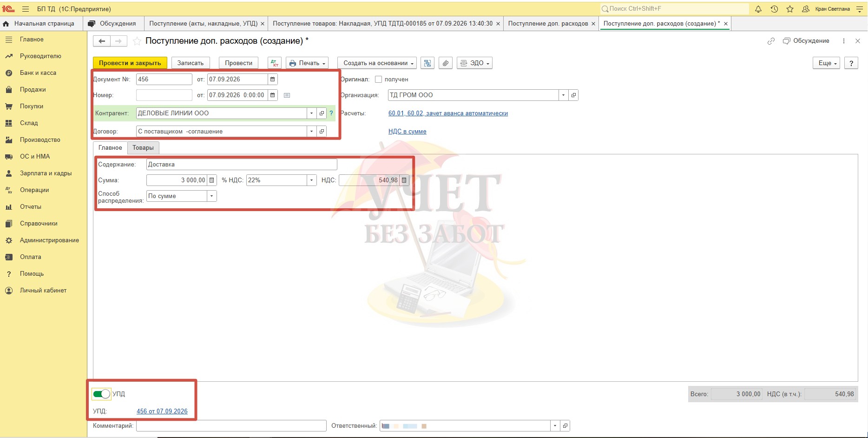Viewport: 868px width, 438px height.
Task: Check the Оригинал получен checkbox
Action: point(378,80)
